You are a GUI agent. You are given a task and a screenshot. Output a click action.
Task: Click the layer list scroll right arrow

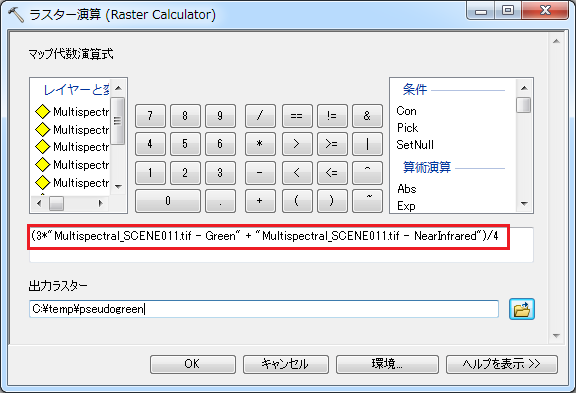click(x=100, y=203)
